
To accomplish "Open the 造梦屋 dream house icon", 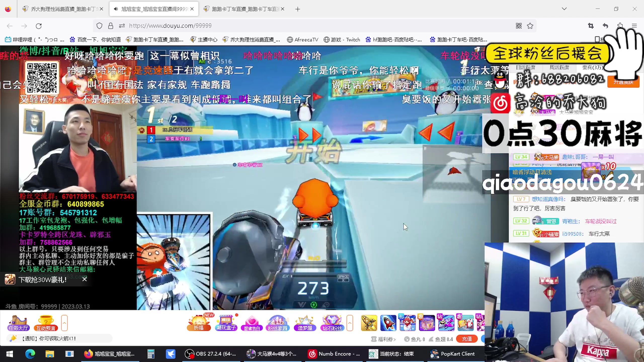I will pos(304,323).
